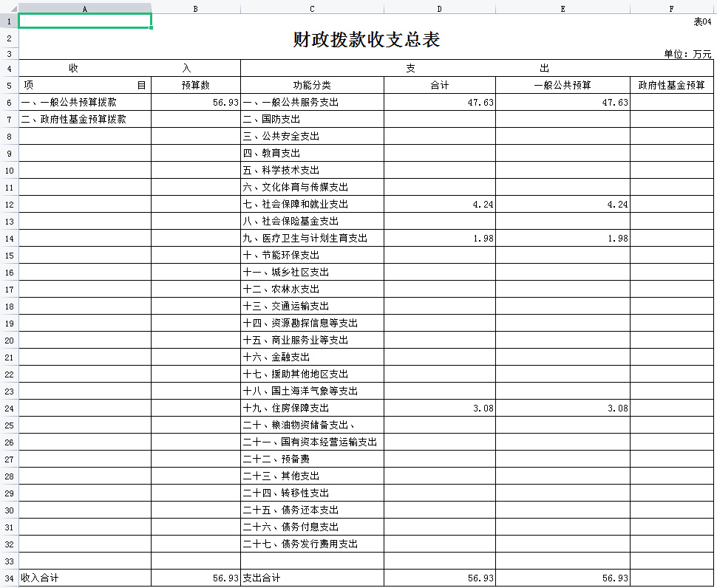Click the 支出合计 cell

[x=313, y=578]
